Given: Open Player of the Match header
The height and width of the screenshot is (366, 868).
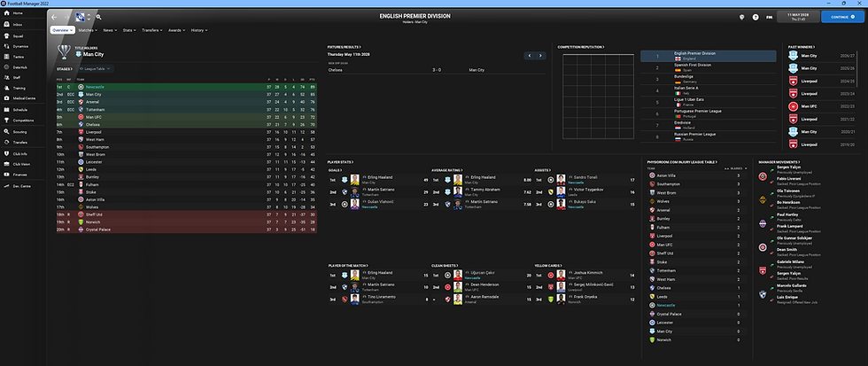Looking at the screenshot, I should click(x=347, y=266).
